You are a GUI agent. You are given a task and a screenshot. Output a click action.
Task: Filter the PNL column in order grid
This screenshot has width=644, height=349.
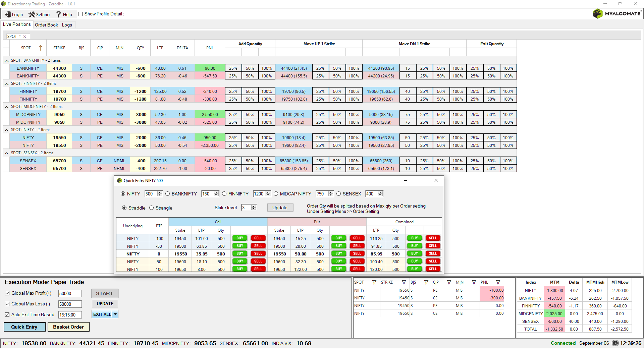[x=498, y=282]
